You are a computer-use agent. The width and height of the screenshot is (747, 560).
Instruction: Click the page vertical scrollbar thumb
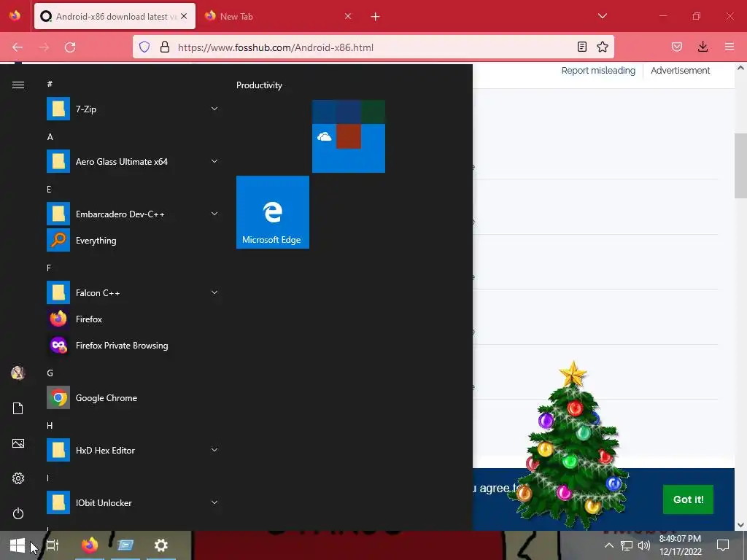[x=740, y=166]
